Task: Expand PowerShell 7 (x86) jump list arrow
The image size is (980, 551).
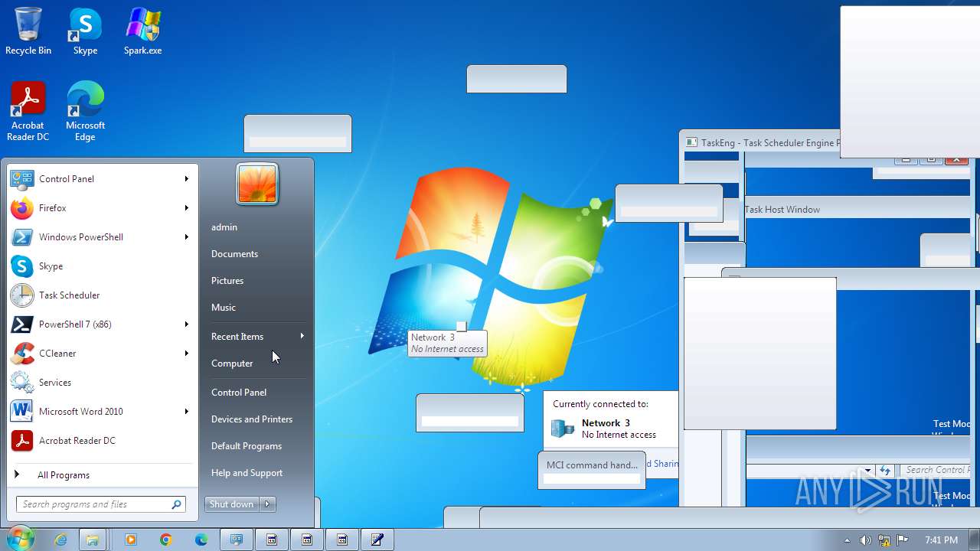Action: (x=186, y=324)
